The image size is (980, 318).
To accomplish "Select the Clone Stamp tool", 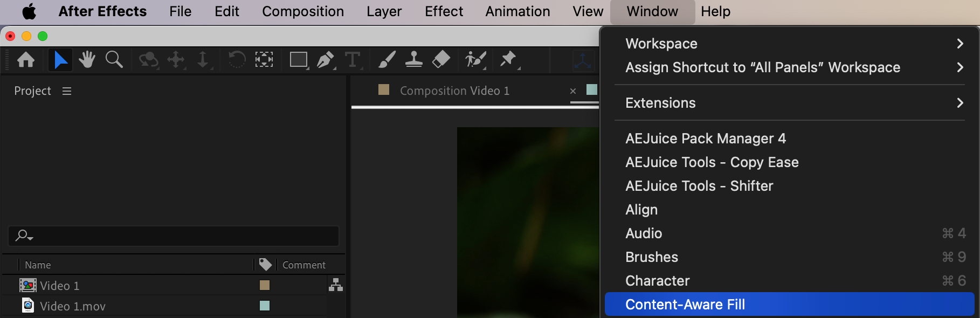I will pyautogui.click(x=413, y=59).
